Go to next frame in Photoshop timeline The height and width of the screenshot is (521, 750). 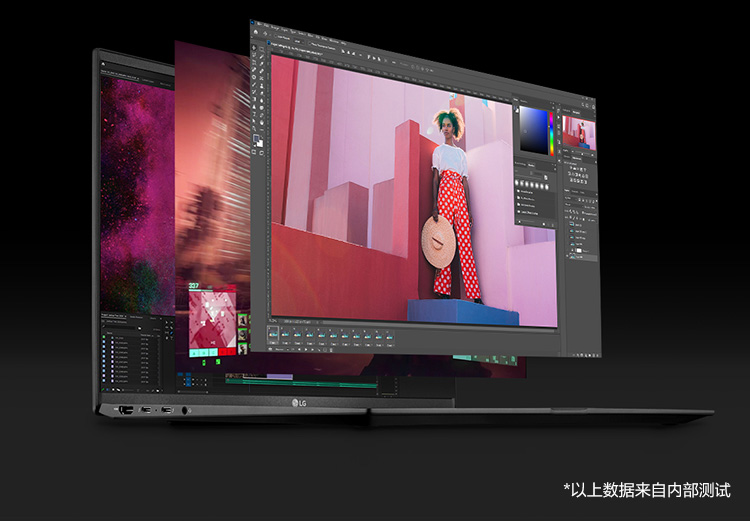pyautogui.click(x=312, y=349)
